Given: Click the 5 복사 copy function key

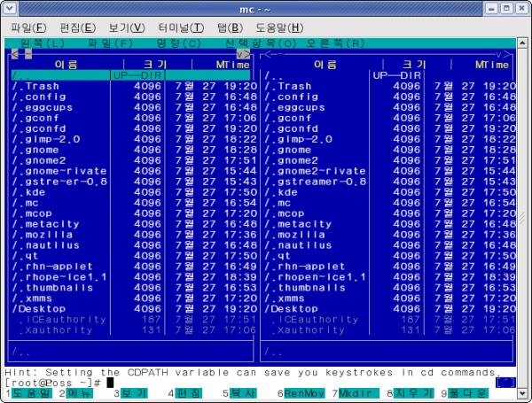Looking at the screenshot, I should (x=239, y=393).
